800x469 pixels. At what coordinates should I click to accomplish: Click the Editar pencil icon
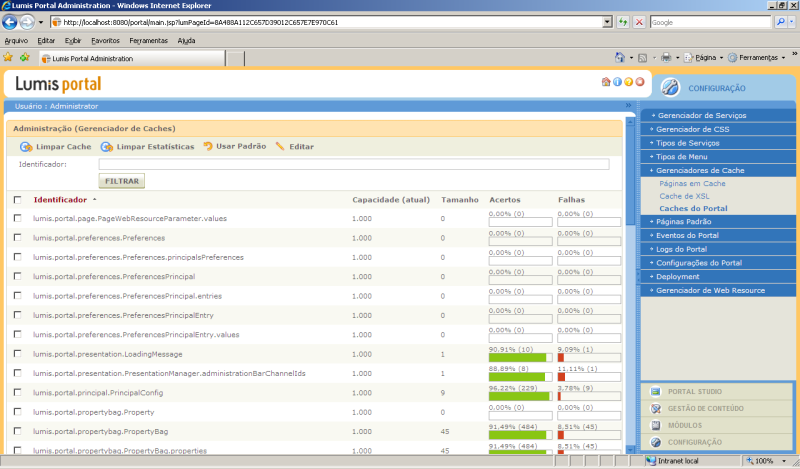[280, 146]
